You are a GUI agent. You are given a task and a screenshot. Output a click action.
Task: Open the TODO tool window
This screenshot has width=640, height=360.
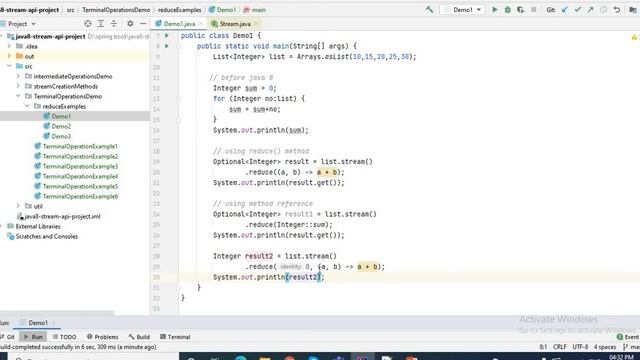[64, 337]
